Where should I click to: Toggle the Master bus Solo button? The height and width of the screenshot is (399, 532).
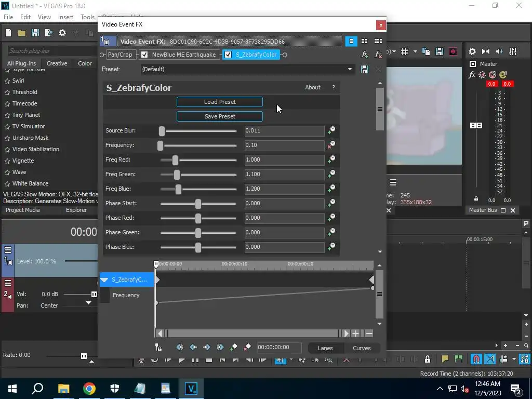tap(503, 75)
